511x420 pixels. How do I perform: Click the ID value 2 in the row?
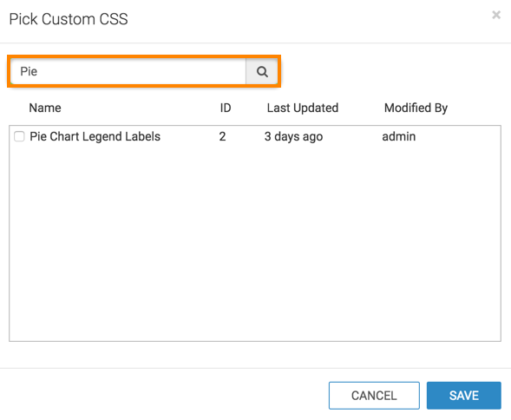[x=222, y=136]
